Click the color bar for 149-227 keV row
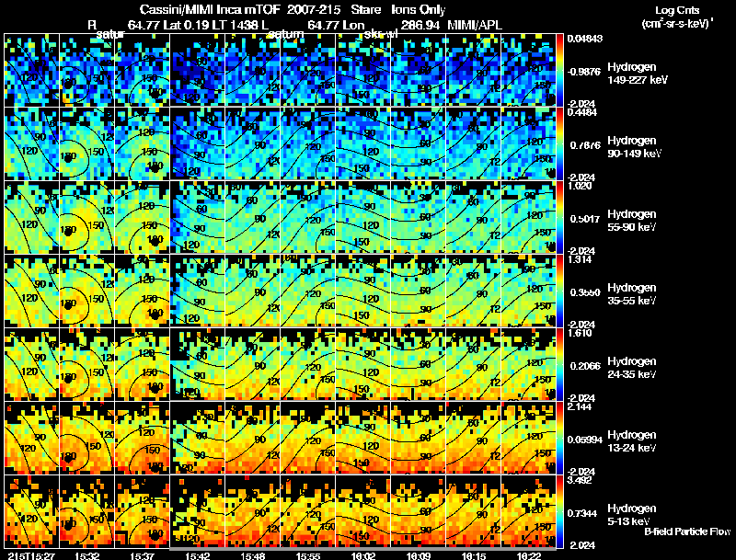Image resolution: width=736 pixels, height=560 pixels. click(x=559, y=70)
